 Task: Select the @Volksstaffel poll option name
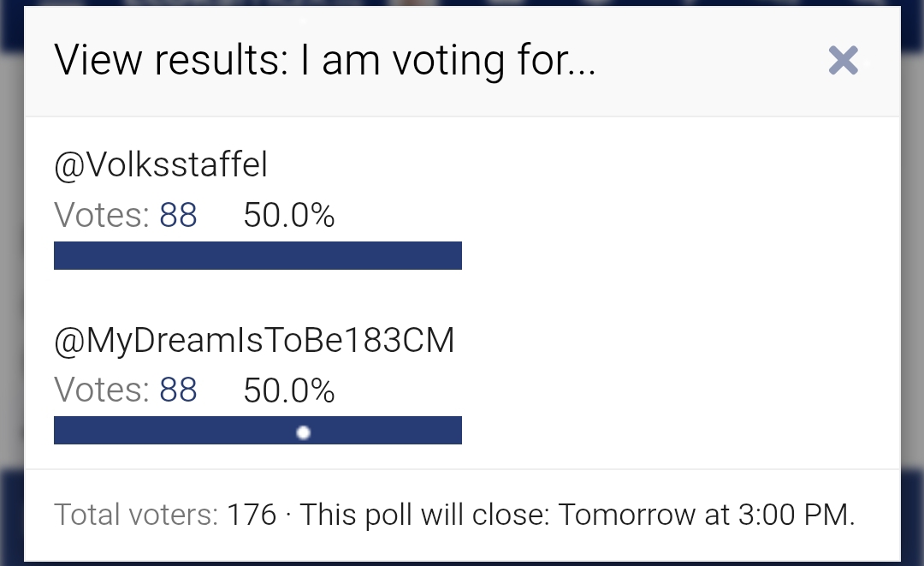[x=161, y=165]
